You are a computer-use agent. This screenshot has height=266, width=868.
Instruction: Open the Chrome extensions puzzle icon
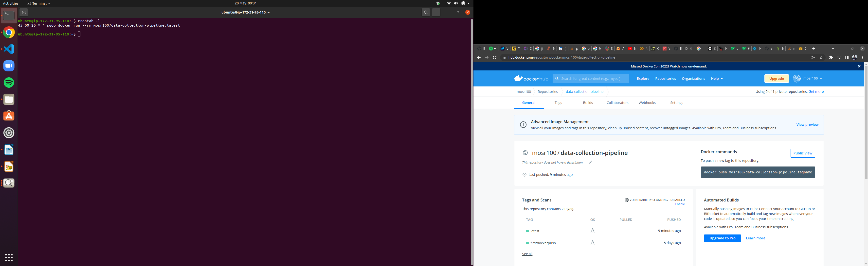[831, 57]
